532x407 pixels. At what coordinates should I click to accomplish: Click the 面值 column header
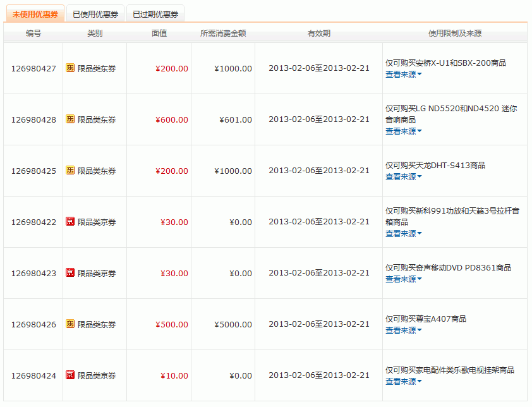coord(159,33)
